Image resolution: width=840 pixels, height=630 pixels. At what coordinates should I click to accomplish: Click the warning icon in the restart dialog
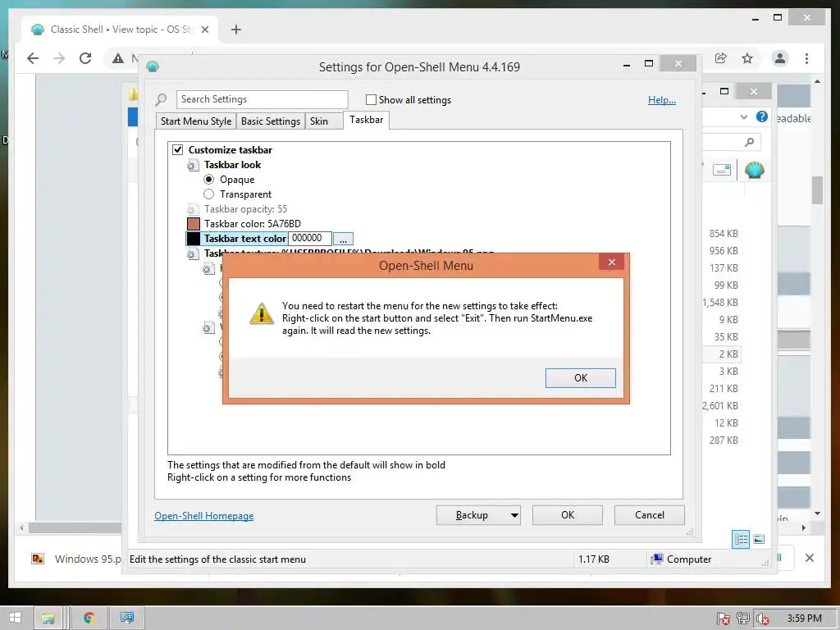(x=262, y=313)
